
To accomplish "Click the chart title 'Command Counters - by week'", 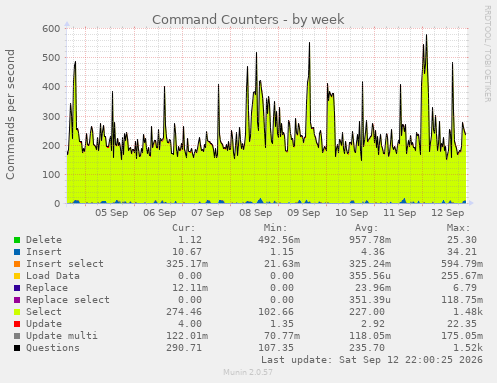I will [248, 20].
